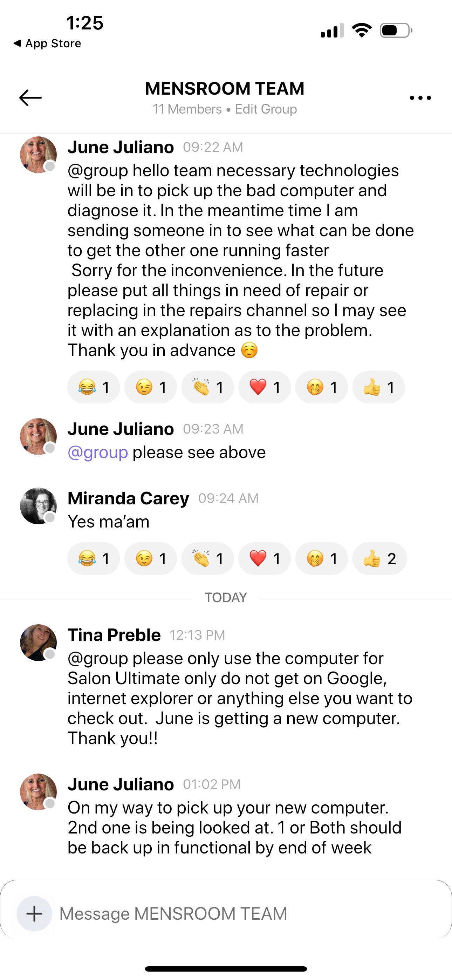Open the three-dot more options menu
This screenshot has width=452, height=980.
click(x=420, y=98)
